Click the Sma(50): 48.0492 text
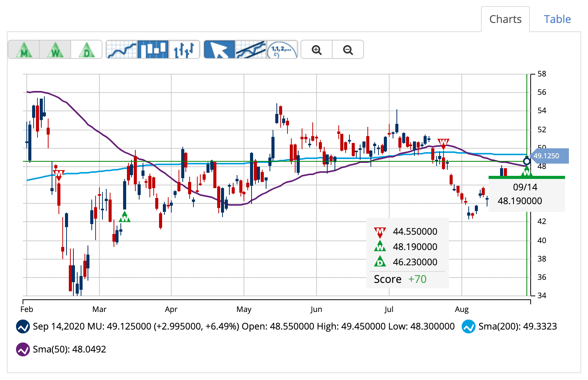Viewport: 588px width, 380px height. point(69,349)
